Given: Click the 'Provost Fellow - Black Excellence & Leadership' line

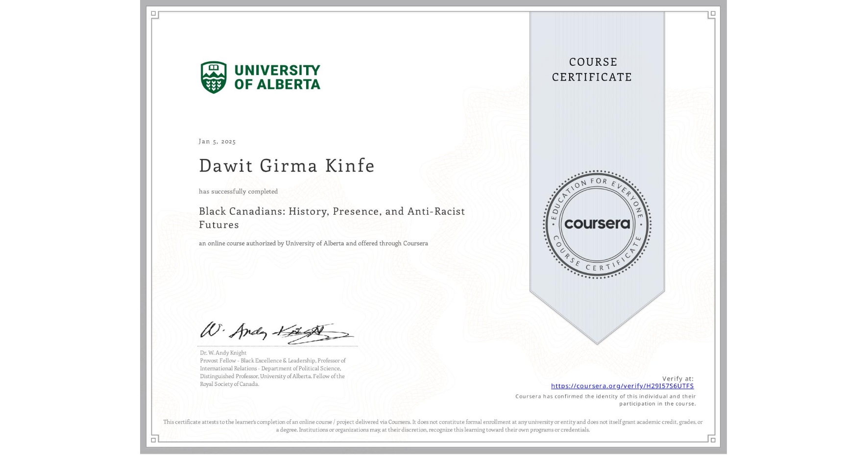Looking at the screenshot, I should coord(272,360).
